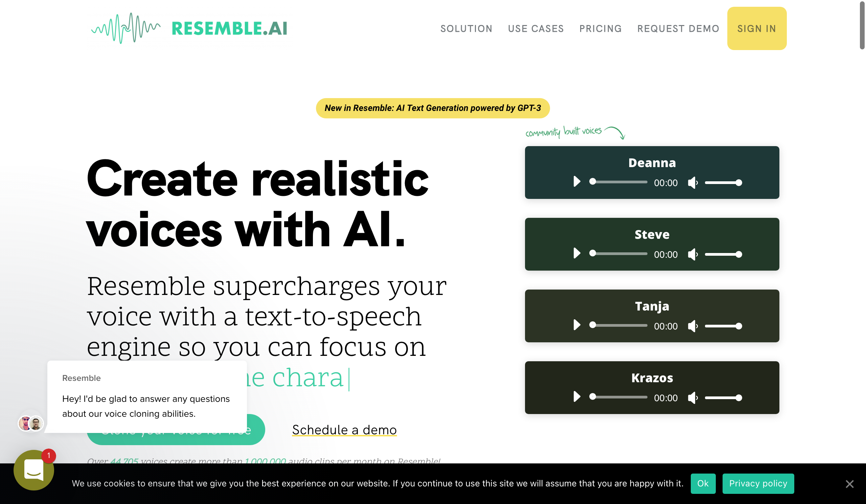Accept cookies with Ok button

pos(702,484)
